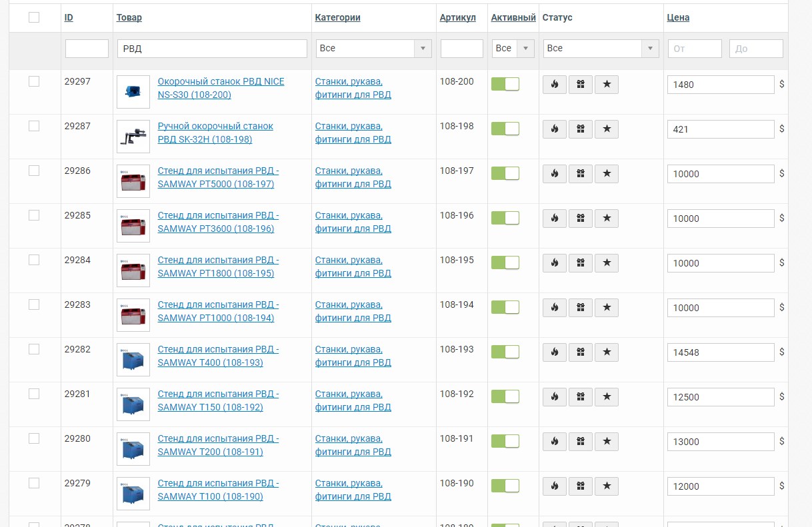Open the Категории filter dropdown
The width and height of the screenshot is (812, 527).
pos(373,48)
